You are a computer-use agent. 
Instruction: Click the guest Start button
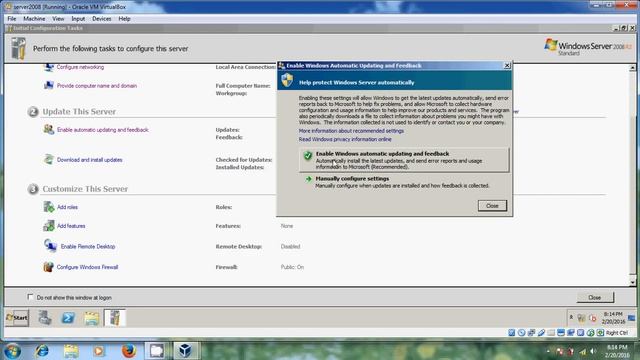[17, 318]
